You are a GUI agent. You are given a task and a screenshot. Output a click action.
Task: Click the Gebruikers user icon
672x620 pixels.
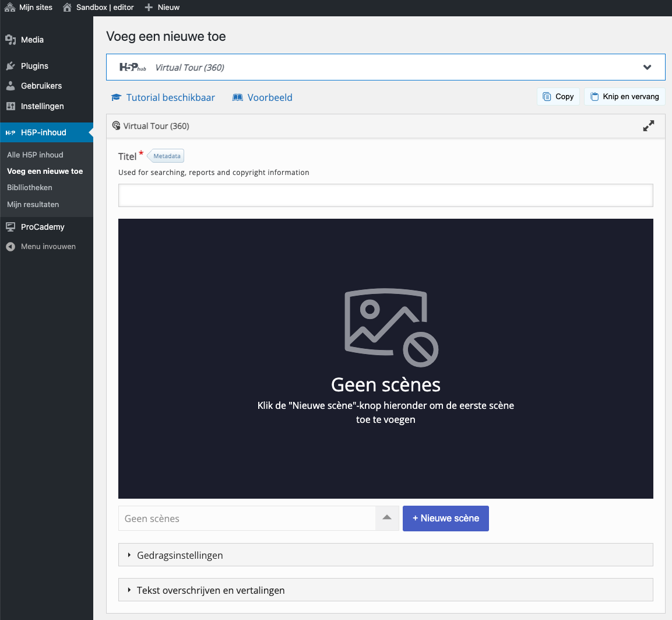pyautogui.click(x=10, y=86)
